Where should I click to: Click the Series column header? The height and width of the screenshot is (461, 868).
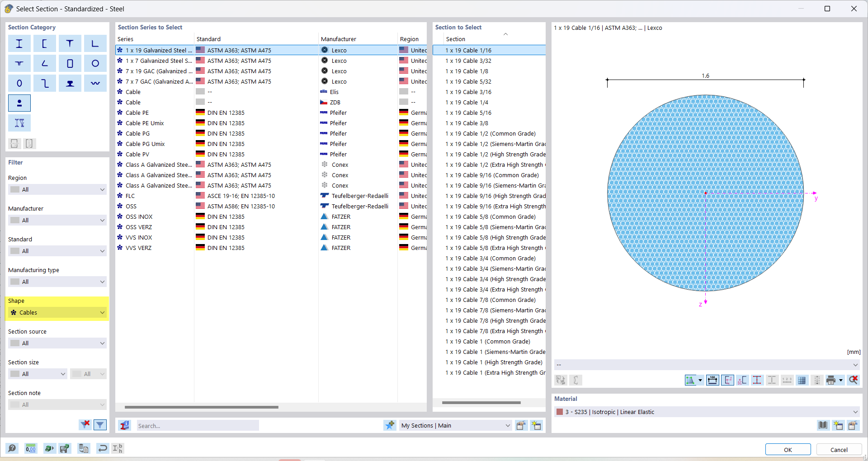[x=155, y=39]
